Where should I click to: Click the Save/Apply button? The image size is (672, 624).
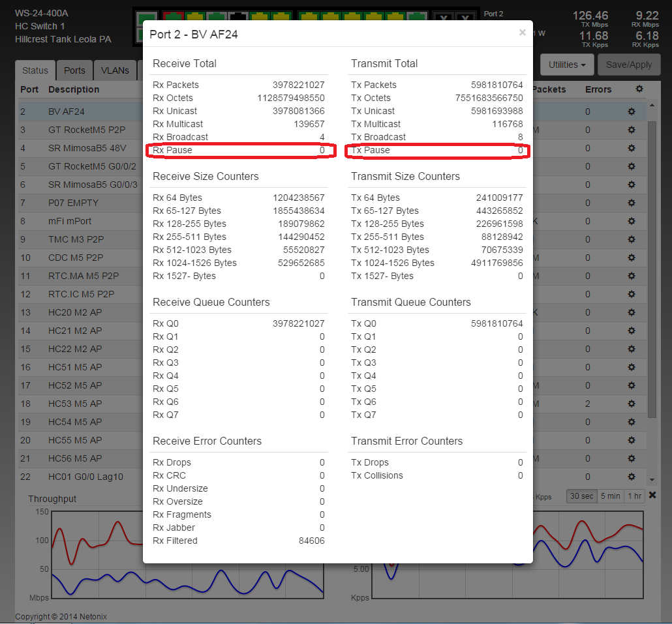pyautogui.click(x=629, y=65)
